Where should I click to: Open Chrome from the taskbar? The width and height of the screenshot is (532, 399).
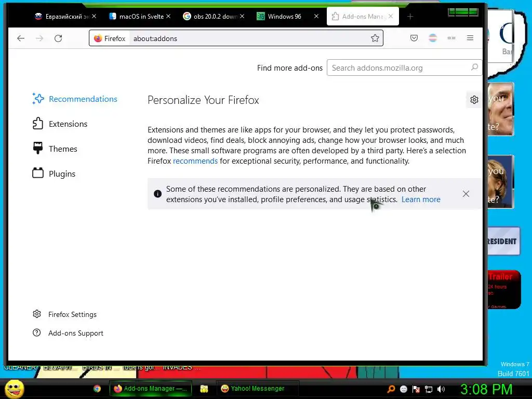pos(97,389)
